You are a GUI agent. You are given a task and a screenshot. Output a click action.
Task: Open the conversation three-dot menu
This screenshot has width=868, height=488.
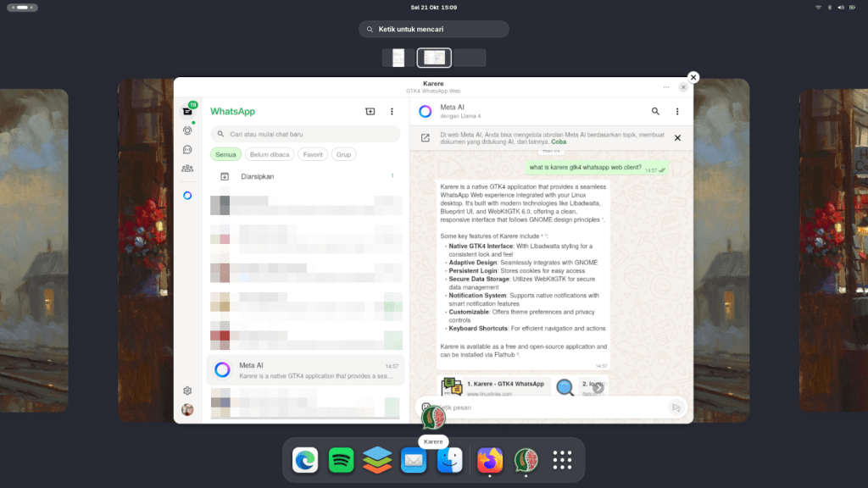pyautogui.click(x=677, y=111)
